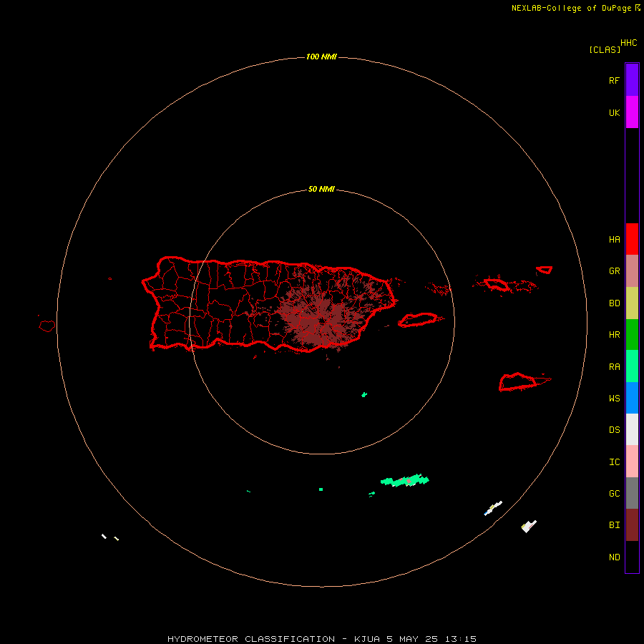Click the UK magenta legend swatch
Image resolution: width=644 pixels, height=644 pixels.
tap(632, 112)
